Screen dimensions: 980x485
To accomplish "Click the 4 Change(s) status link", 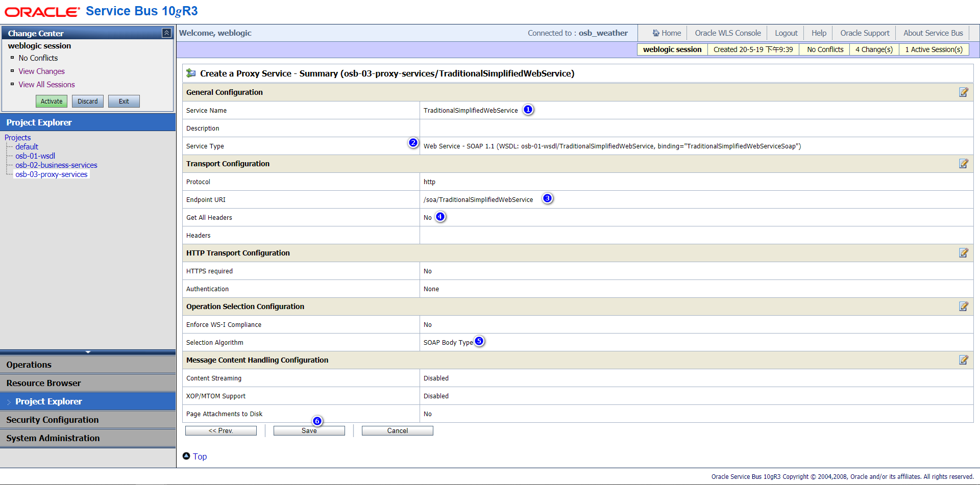I will point(874,49).
